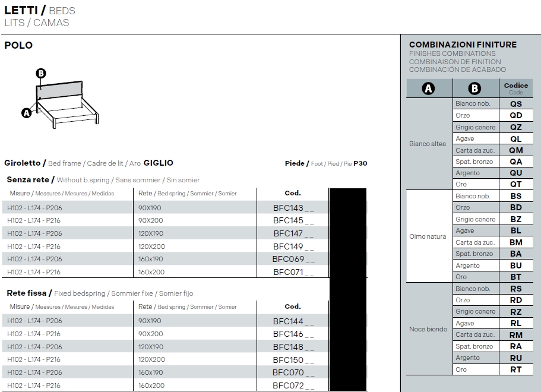Click the "Bianco altea" finish A cell
The height and width of the screenshot is (392, 541).
click(429, 144)
